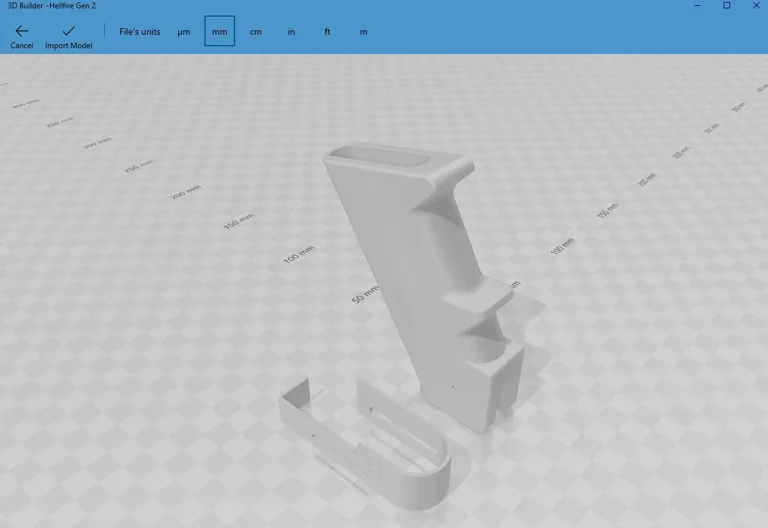
Task: Click the Cancel back arrow icon
Action: 21,31
